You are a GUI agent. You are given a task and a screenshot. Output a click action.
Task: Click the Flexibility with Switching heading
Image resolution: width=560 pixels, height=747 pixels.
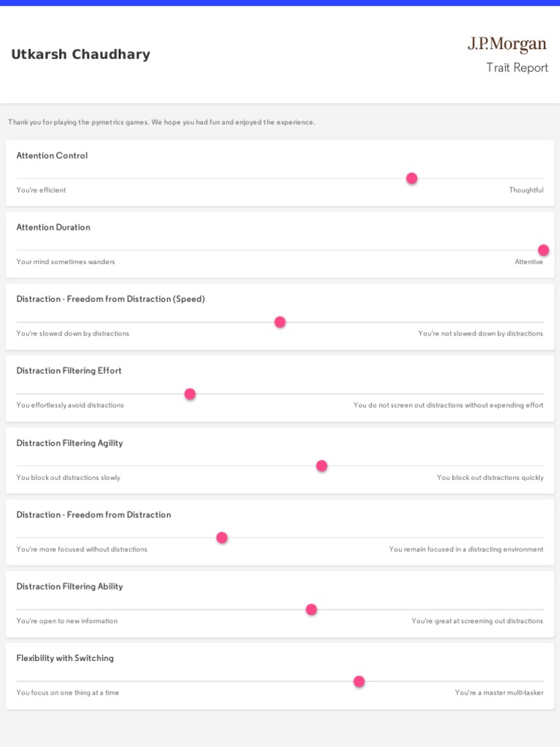click(x=65, y=658)
